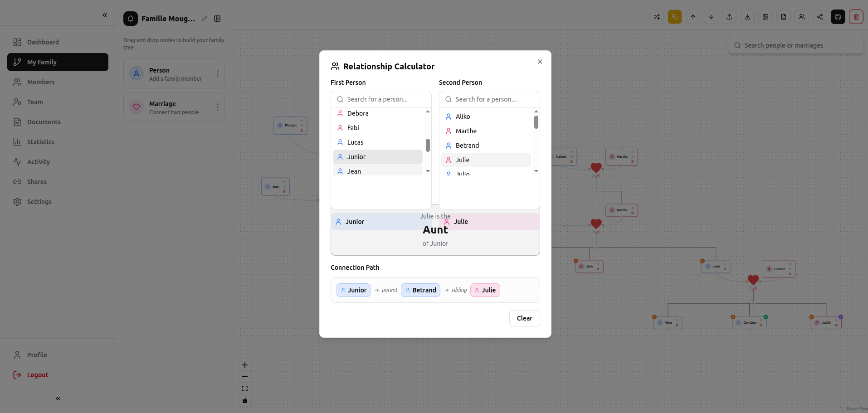The width and height of the screenshot is (868, 413).
Task: Click First Person list scrollbar thumb
Action: coord(428,145)
